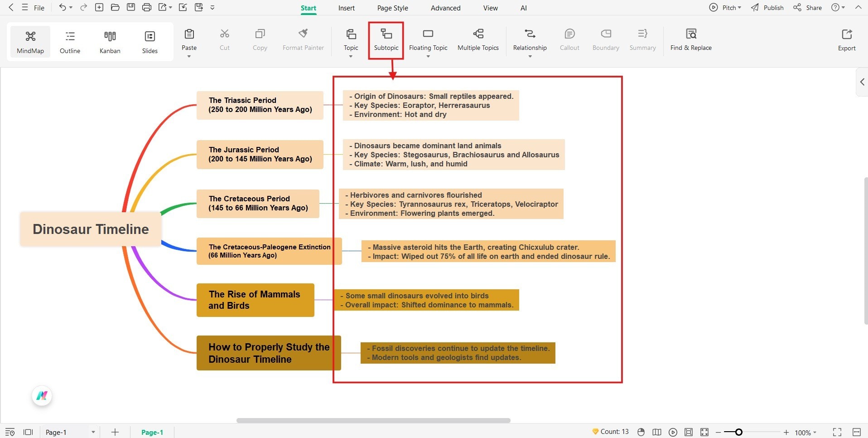Viewport: 868px width, 438px height.
Task: Switch to Slides view
Action: coord(149,41)
